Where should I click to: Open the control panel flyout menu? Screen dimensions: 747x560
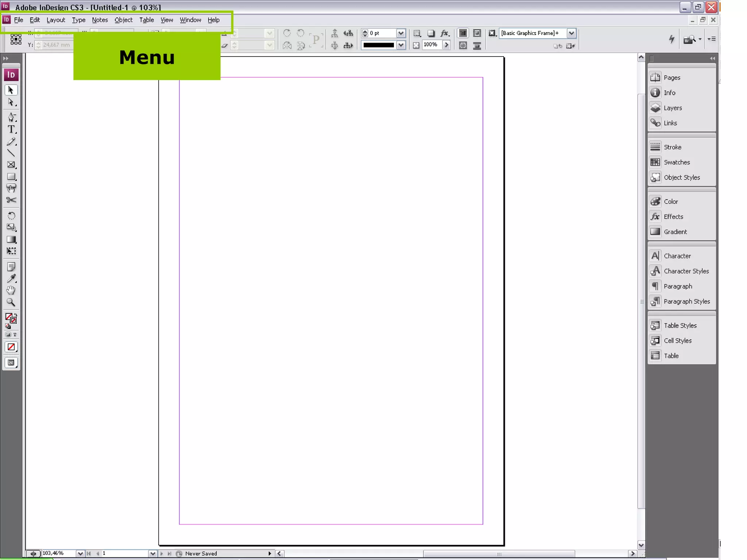click(712, 39)
